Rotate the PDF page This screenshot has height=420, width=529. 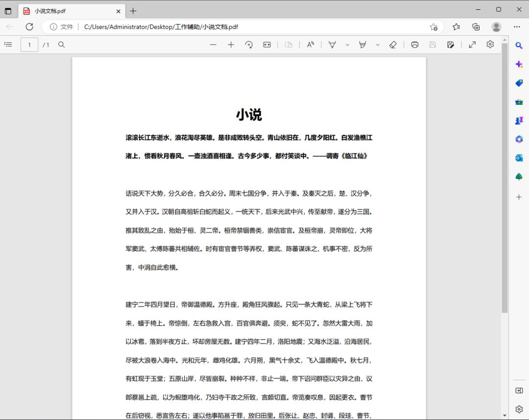coord(249,44)
